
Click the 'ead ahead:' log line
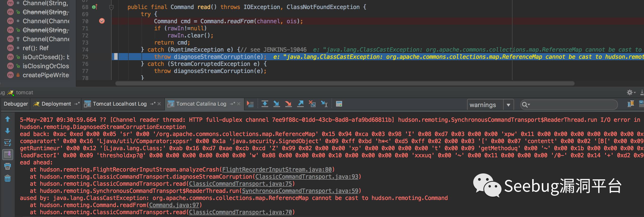pos(36,162)
